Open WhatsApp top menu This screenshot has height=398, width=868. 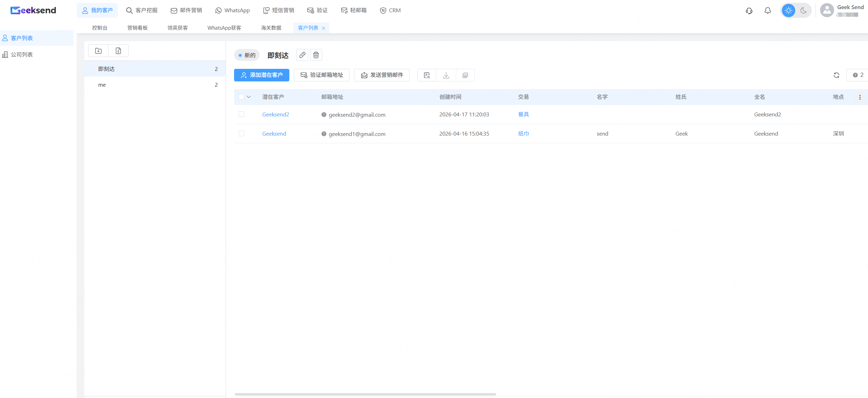(233, 10)
